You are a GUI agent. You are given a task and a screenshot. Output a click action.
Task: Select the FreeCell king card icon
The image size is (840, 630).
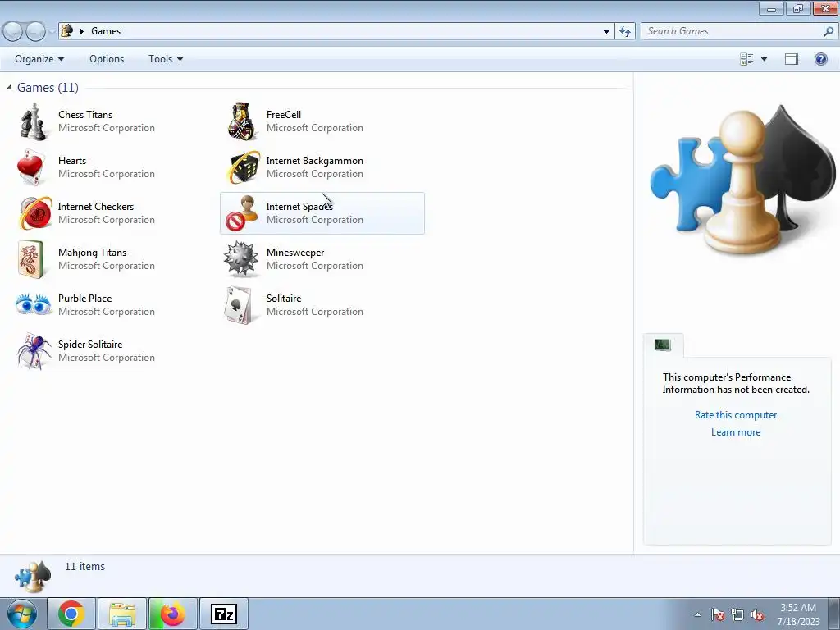pos(242,121)
